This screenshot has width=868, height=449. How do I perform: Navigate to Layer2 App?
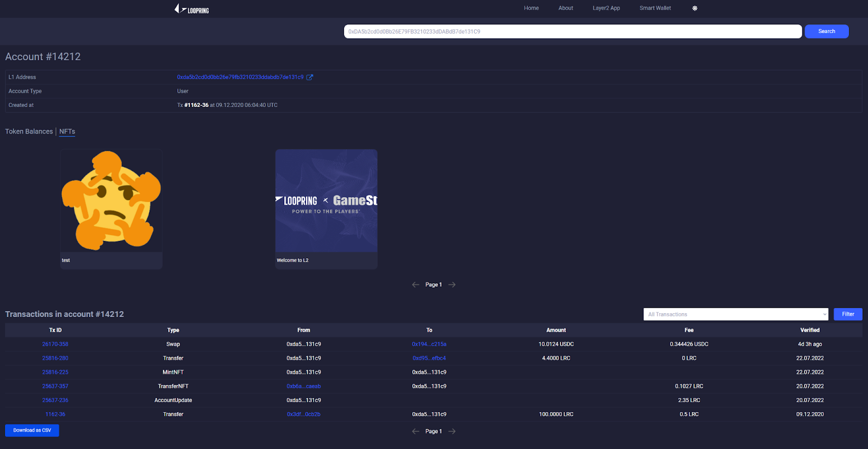(606, 8)
